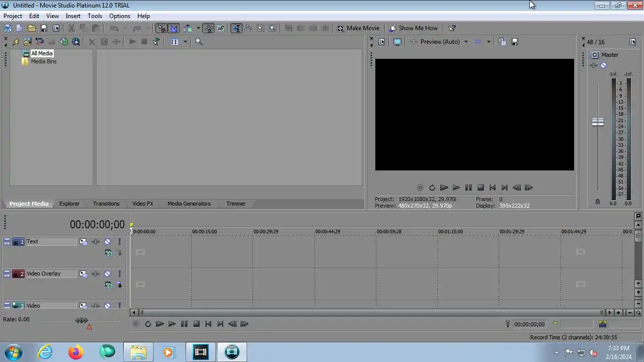Screen dimensions: 644x362
Task: Play timeline from transport bar
Action: pos(172,324)
